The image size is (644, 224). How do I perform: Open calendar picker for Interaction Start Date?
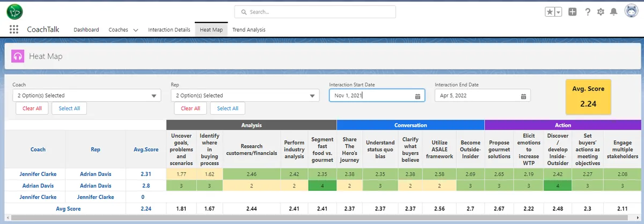click(418, 96)
